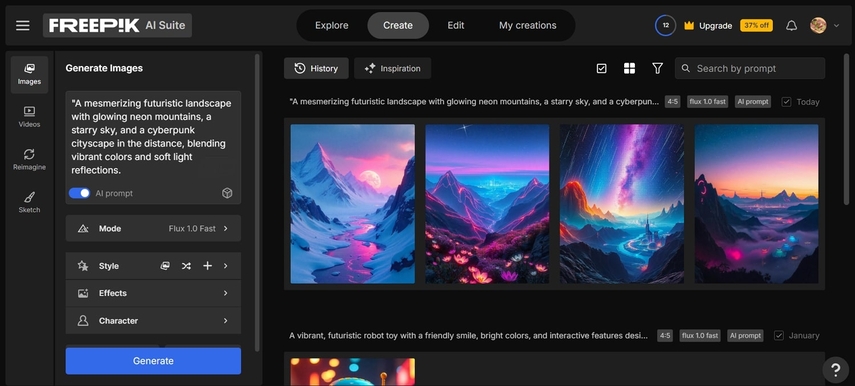855x386 pixels.
Task: Open the Videos tool in sidebar
Action: pyautogui.click(x=29, y=117)
